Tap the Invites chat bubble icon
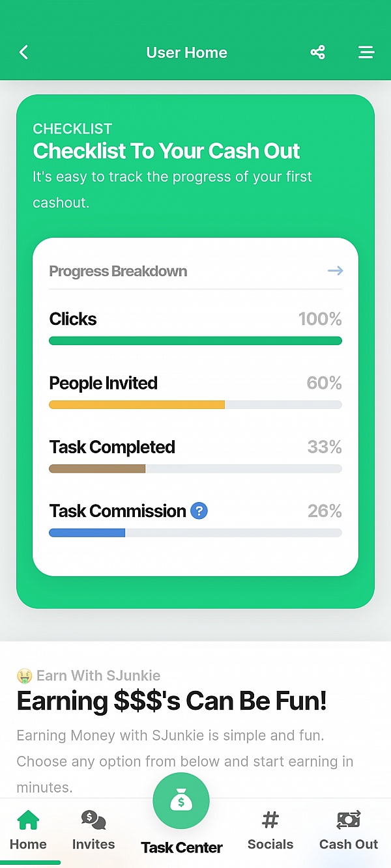Viewport: 391px width, 868px height. (x=93, y=820)
